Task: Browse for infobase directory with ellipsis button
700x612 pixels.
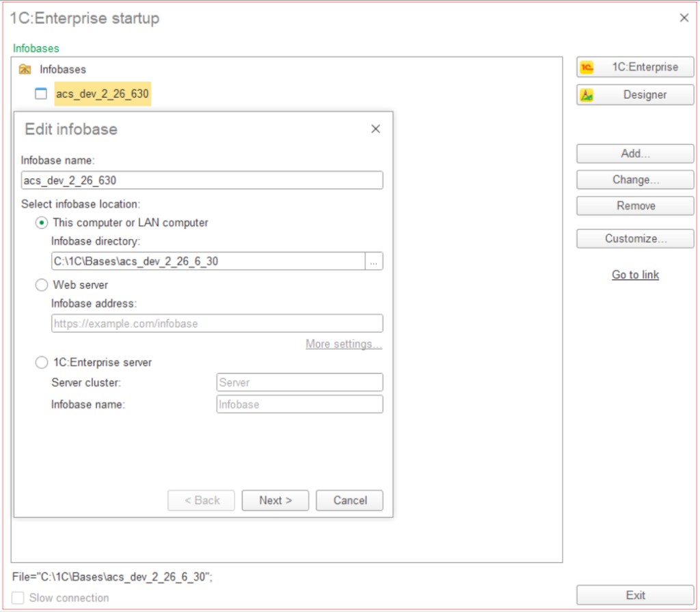Action: [x=374, y=262]
